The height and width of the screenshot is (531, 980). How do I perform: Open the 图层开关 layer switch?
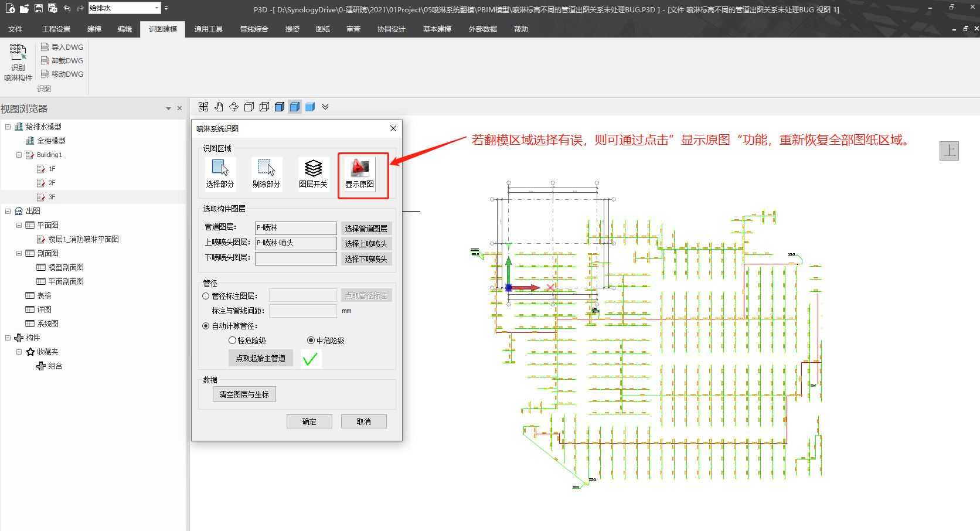[x=313, y=173]
